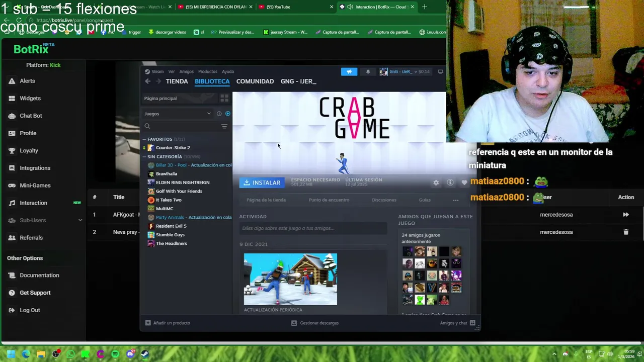Screen dimensions: 644x362
Task: Click the Interaction music note icon
Action: pos(12,203)
